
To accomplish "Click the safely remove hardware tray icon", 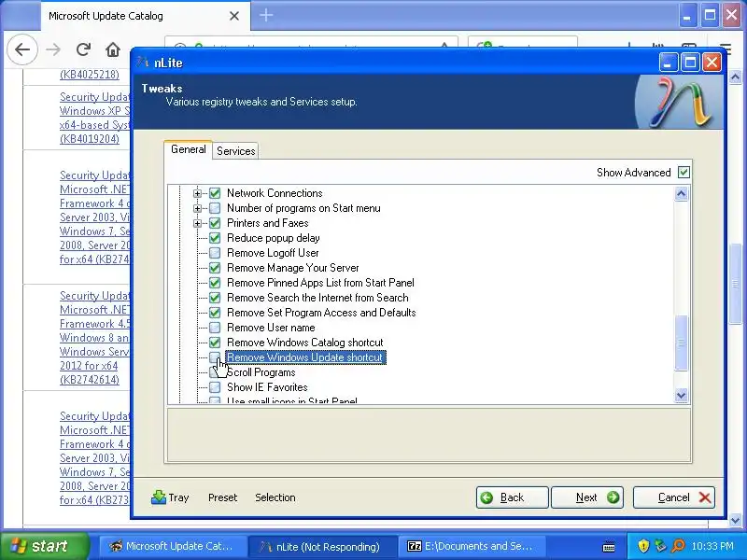I will pos(660,546).
